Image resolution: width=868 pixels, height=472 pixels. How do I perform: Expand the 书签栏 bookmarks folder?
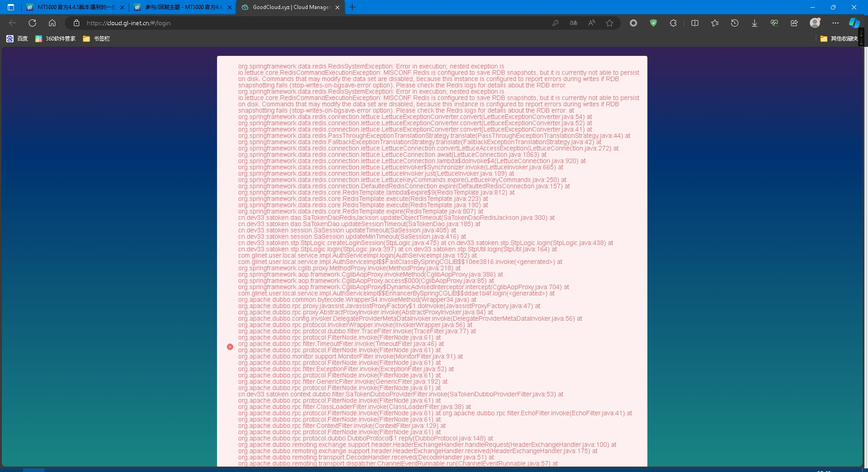pos(97,39)
